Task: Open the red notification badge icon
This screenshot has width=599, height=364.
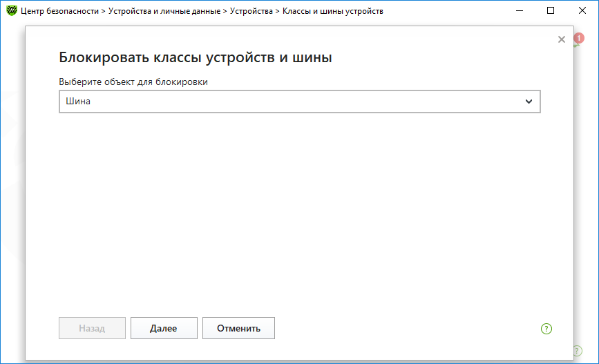Action: click(579, 38)
